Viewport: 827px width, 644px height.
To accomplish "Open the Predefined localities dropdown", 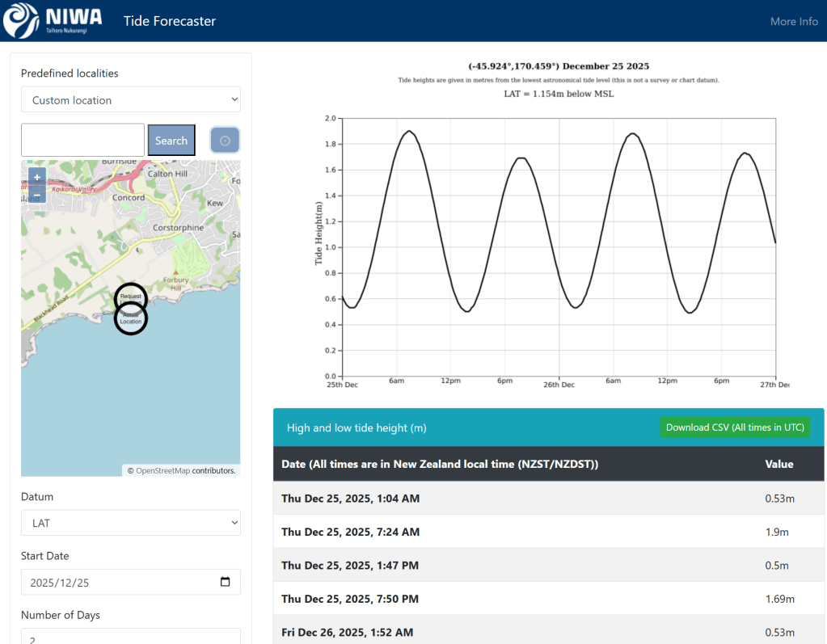I will (x=130, y=100).
